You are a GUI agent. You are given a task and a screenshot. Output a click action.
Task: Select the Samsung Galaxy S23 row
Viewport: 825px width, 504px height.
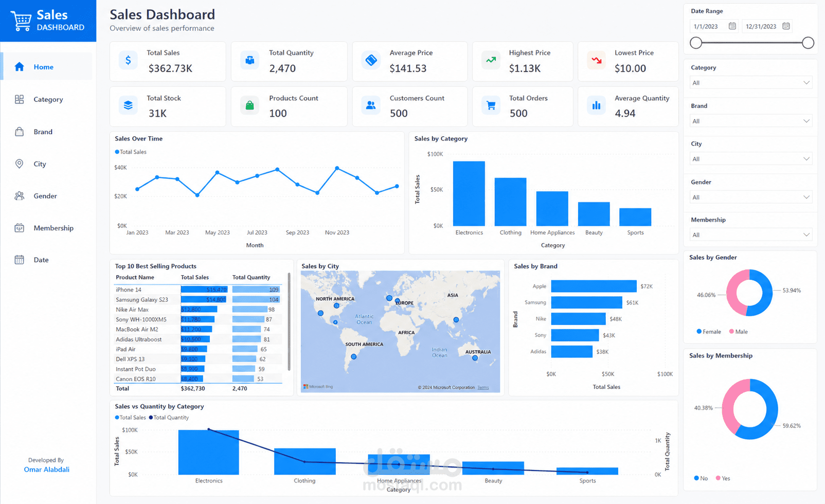[199, 299]
